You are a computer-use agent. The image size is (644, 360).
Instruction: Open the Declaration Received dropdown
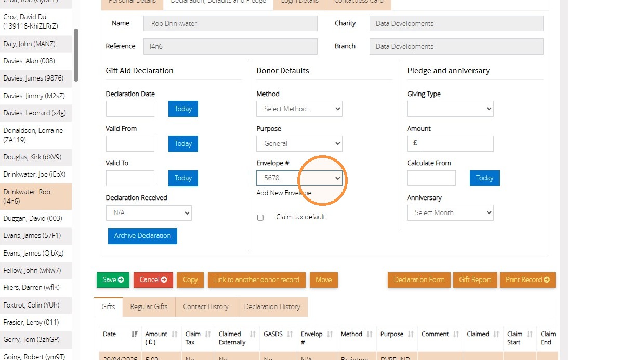[x=149, y=212]
